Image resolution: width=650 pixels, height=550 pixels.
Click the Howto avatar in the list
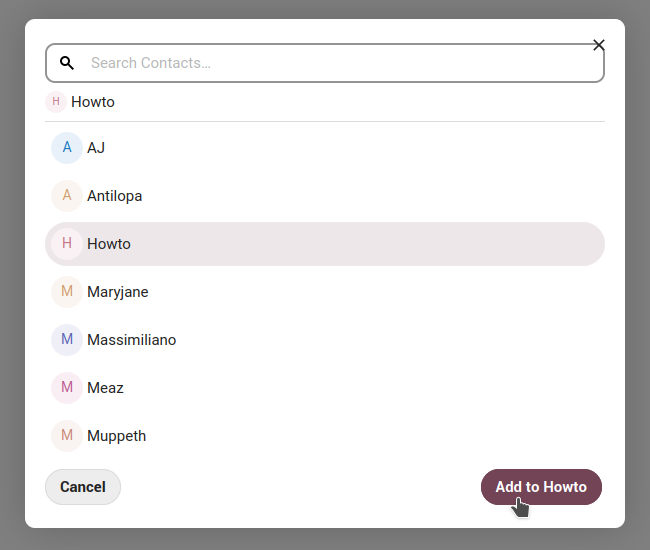(x=67, y=244)
